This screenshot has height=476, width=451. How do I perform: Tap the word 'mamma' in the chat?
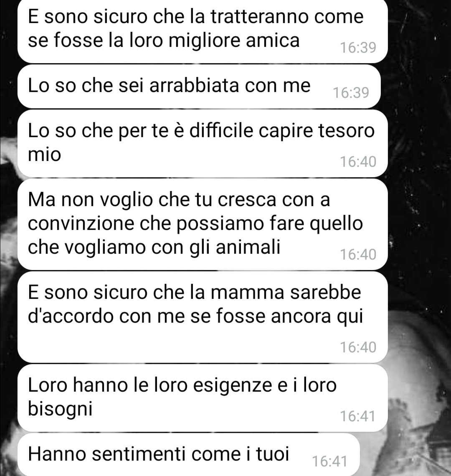pyautogui.click(x=248, y=293)
